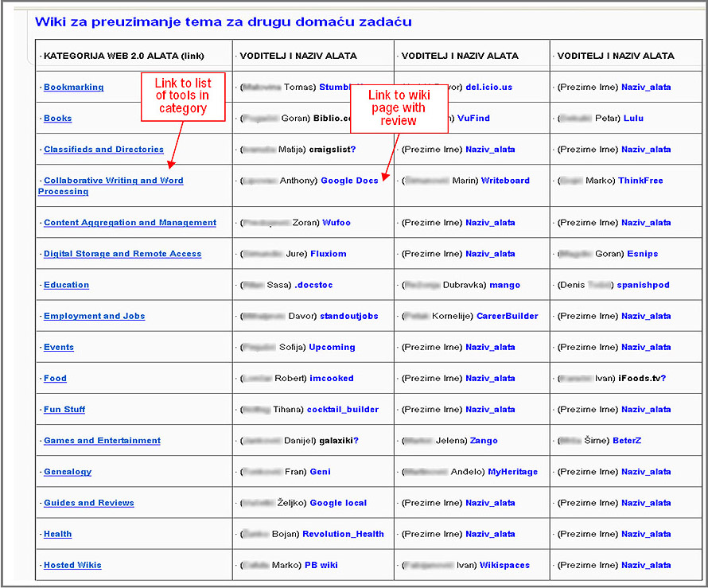Open the Geni review link
The image size is (708, 588).
pos(320,472)
